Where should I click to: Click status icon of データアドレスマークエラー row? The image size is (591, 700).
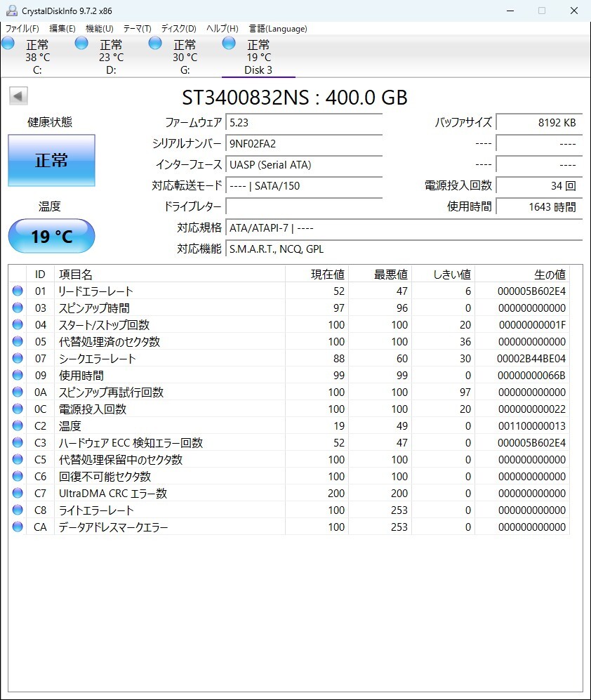pos(18,527)
